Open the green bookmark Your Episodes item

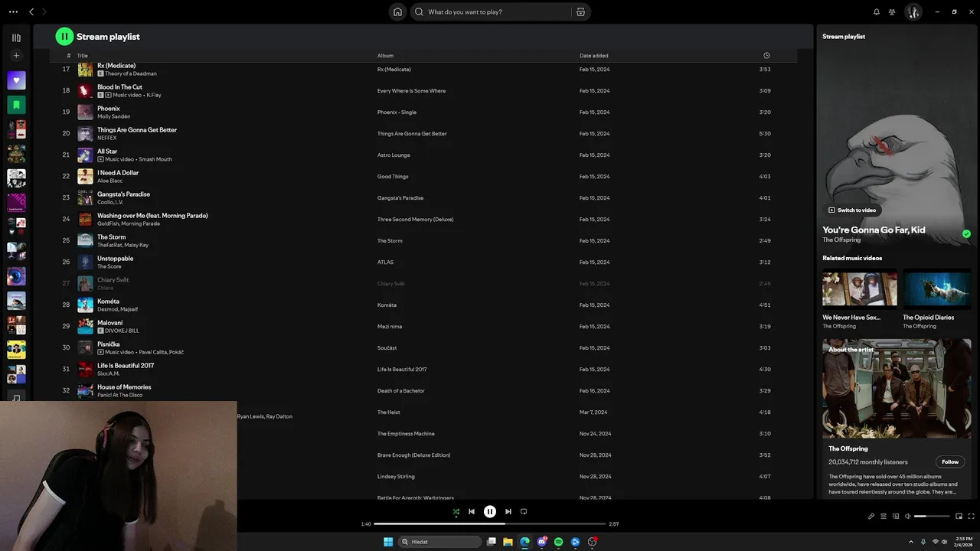[x=16, y=105]
